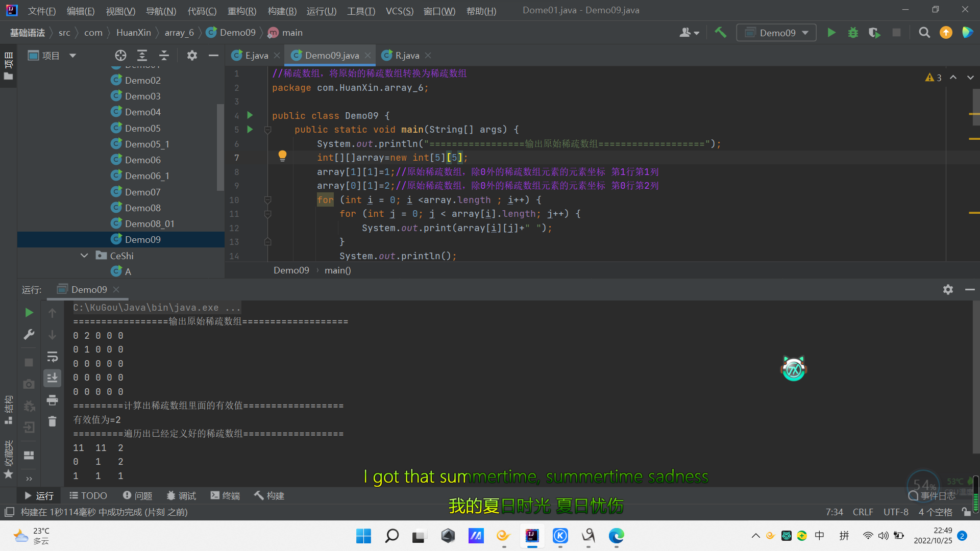Screen dimensions: 980x551
Task: Open the project view mode dropdown arrow
Action: pyautogui.click(x=72, y=56)
